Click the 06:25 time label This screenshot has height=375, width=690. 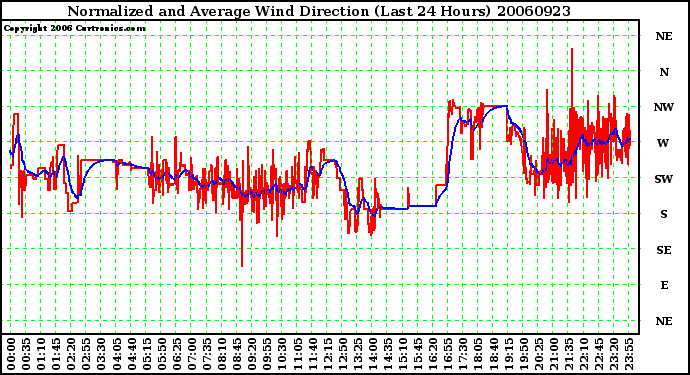click(x=176, y=354)
